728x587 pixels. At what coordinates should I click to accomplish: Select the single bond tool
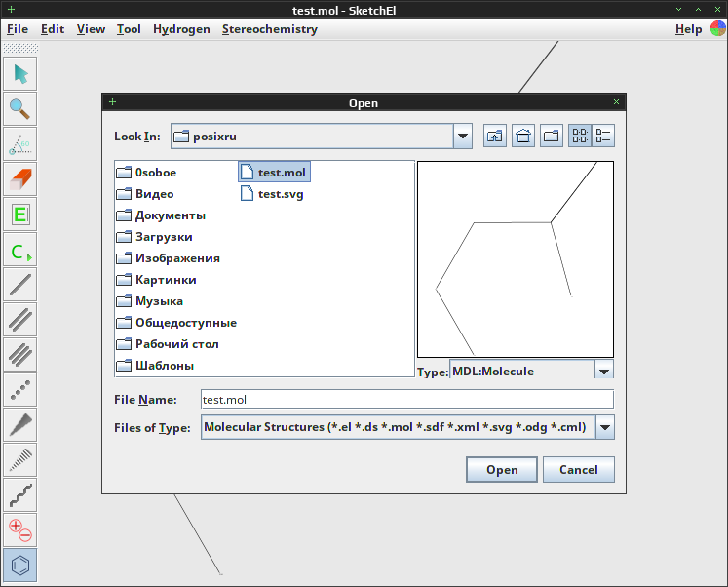point(19,284)
